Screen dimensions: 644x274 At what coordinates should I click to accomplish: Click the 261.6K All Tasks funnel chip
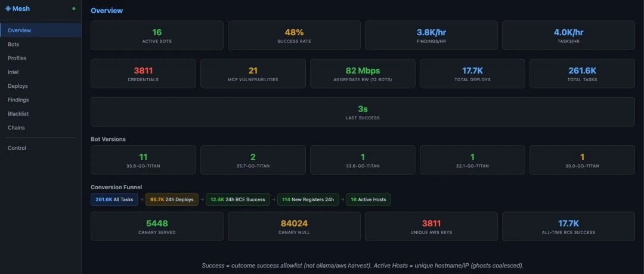point(114,199)
